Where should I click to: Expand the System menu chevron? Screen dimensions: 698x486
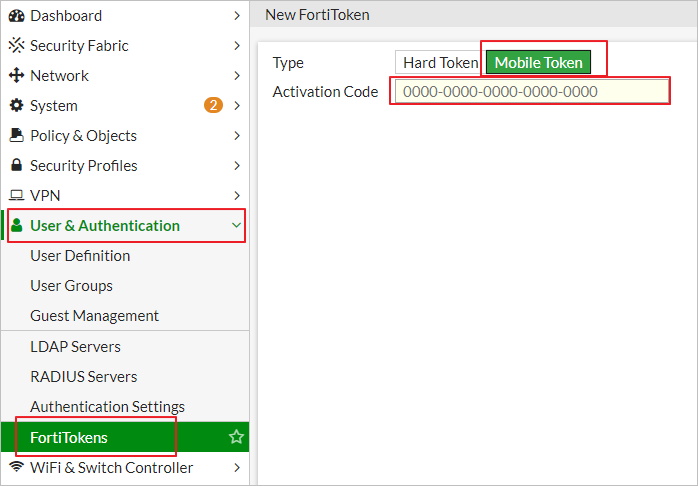(x=237, y=105)
